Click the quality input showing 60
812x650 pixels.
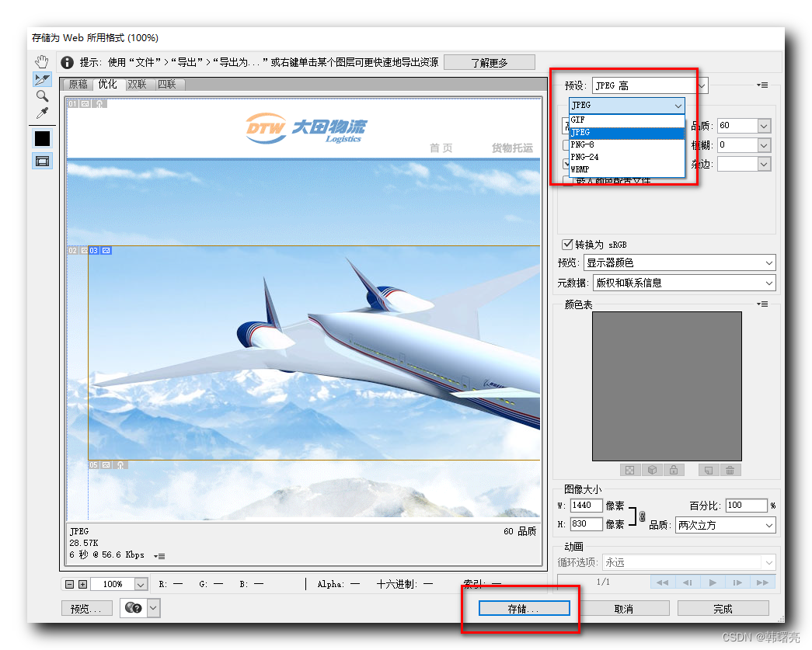point(738,126)
